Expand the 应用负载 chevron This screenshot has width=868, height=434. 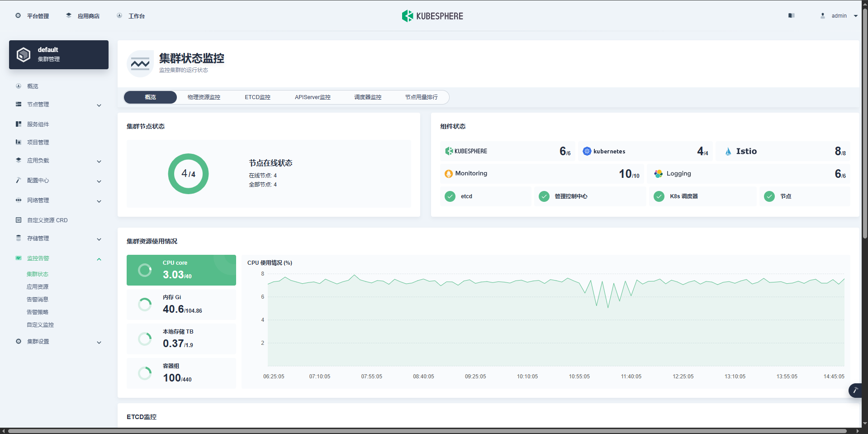99,162
